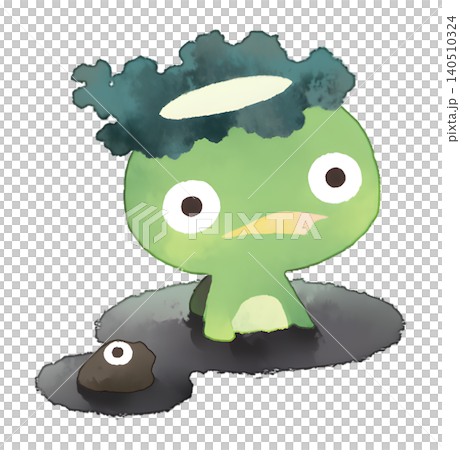Screen dimensions: 460x450
Task: Click the brown rock creature's eye
Action: click(117, 352)
